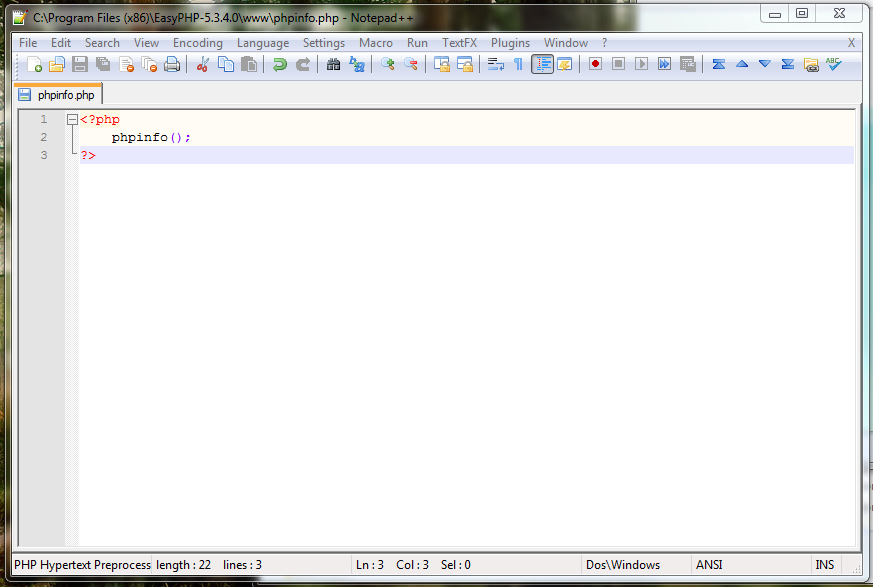Viewport: 873px width, 587px height.
Task: Open the Encoding menu
Action: tap(198, 43)
